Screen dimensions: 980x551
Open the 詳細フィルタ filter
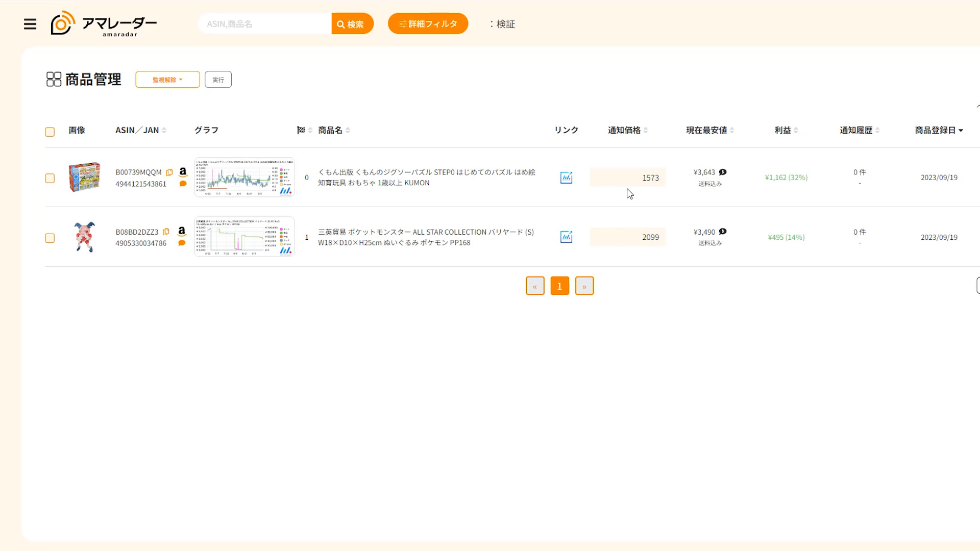coord(428,24)
